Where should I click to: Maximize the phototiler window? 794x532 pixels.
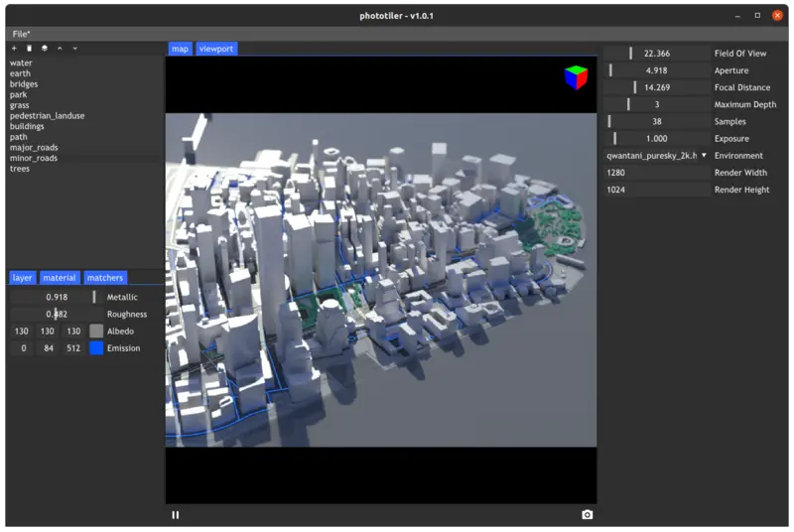point(757,16)
